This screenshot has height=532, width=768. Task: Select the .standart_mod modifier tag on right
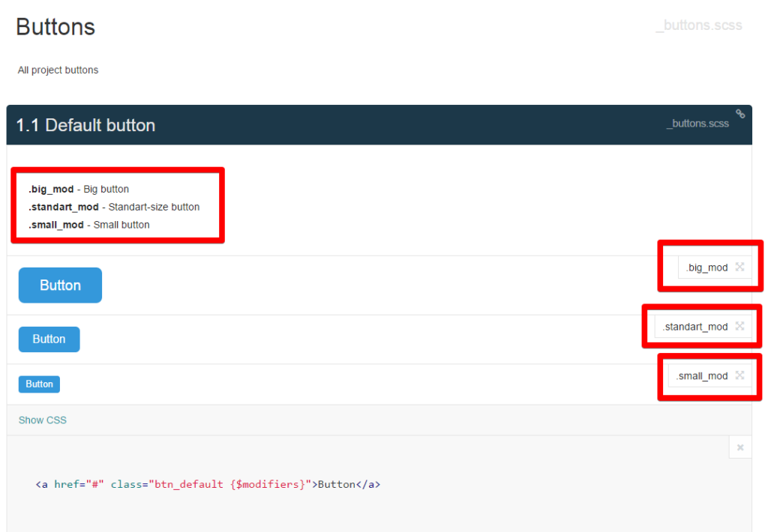tap(695, 327)
